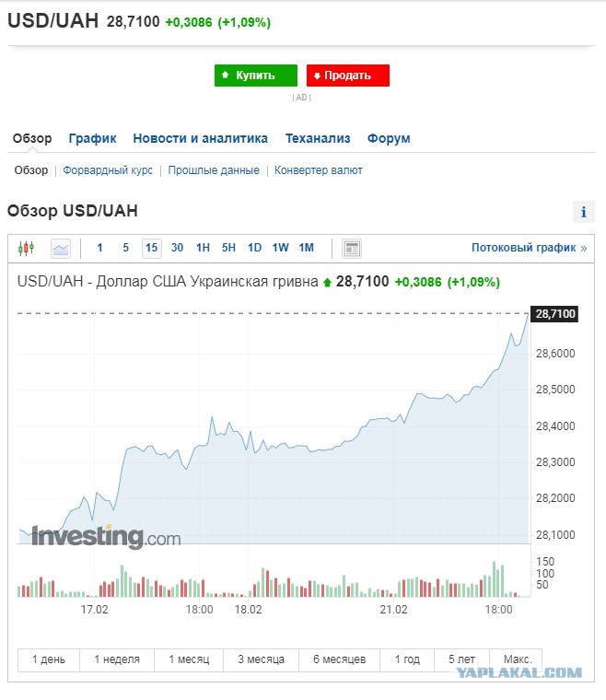Click the green Купить button
Image resolution: width=606 pixels, height=700 pixels.
pyautogui.click(x=256, y=76)
